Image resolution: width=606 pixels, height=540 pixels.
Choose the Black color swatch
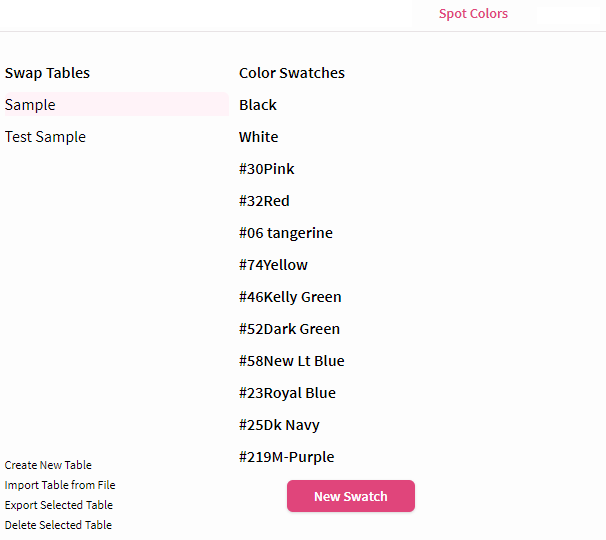[x=258, y=105]
